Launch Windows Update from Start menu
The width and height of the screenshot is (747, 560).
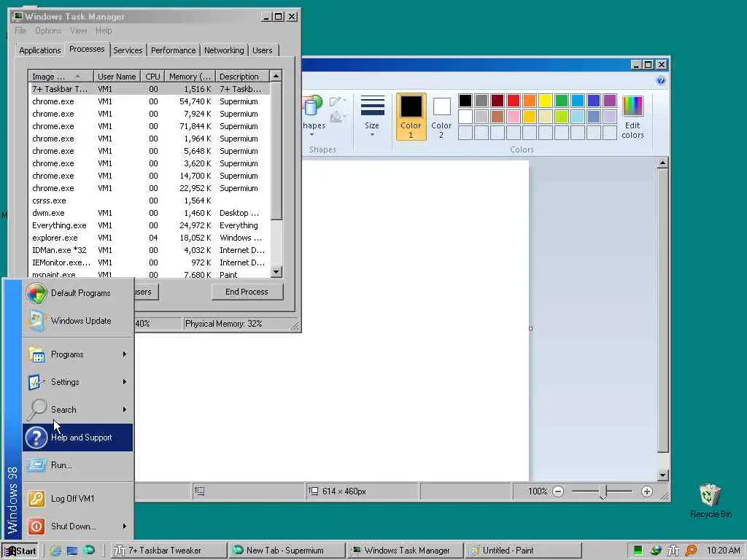(x=77, y=321)
